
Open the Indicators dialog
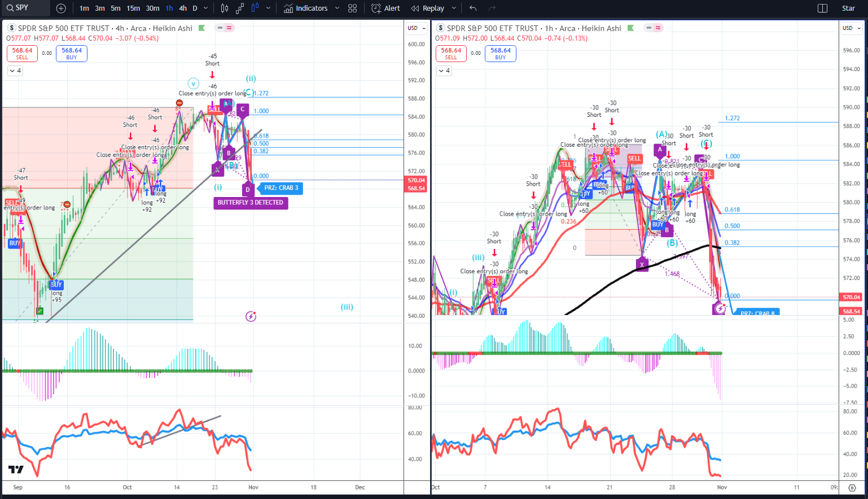305,8
